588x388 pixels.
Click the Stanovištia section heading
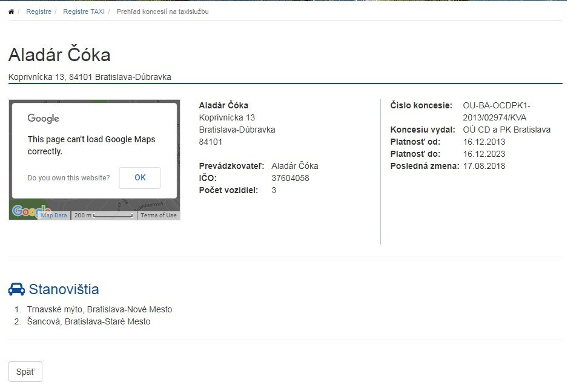pos(64,289)
